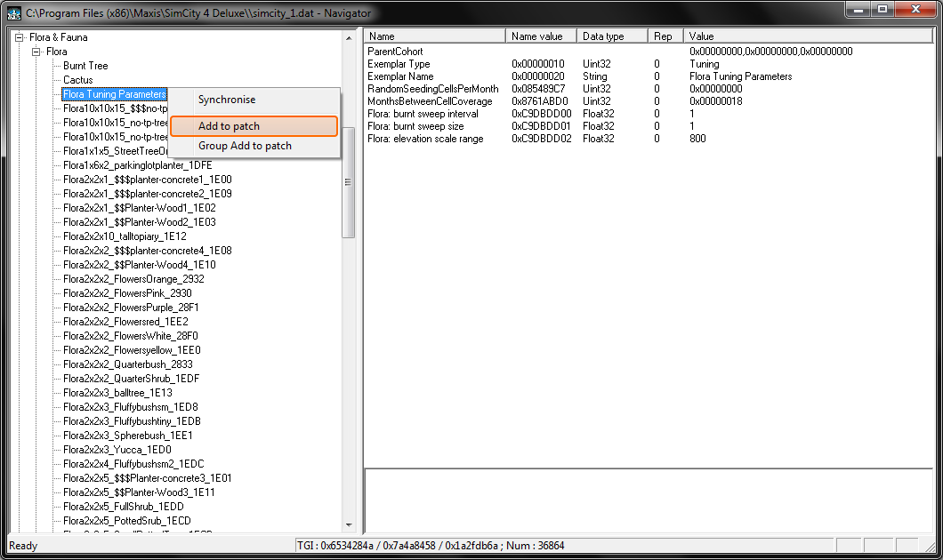Select the Exemplar Name property row
The height and width of the screenshot is (560, 943).
coord(649,76)
